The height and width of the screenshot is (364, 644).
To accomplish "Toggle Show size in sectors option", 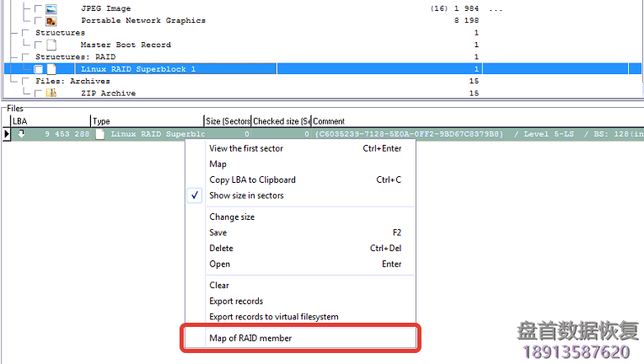I will coord(246,195).
